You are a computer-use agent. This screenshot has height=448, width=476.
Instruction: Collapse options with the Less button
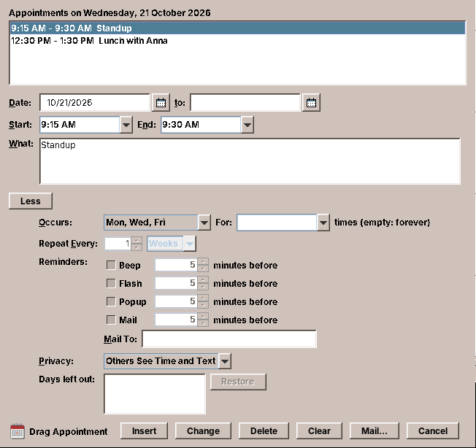[31, 201]
